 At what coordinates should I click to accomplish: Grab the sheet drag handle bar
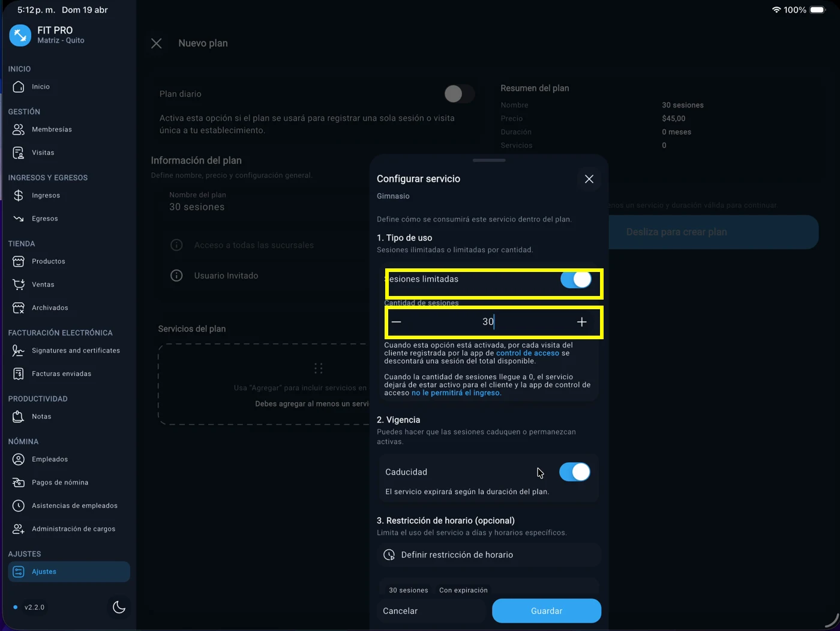click(489, 160)
